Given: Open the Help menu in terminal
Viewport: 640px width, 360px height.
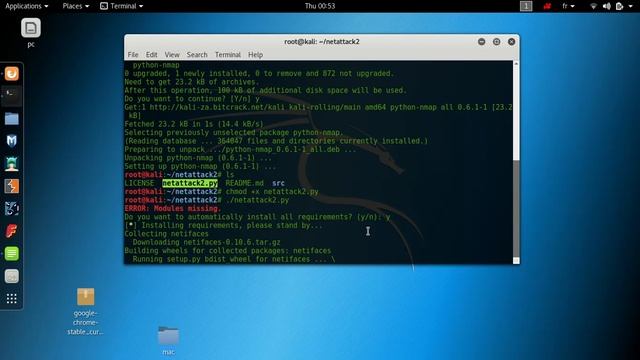Looking at the screenshot, I should pyautogui.click(x=256, y=55).
